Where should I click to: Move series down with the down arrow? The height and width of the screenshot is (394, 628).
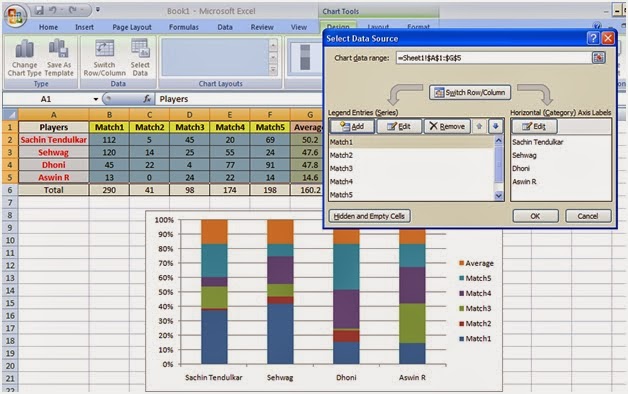[x=495, y=127]
